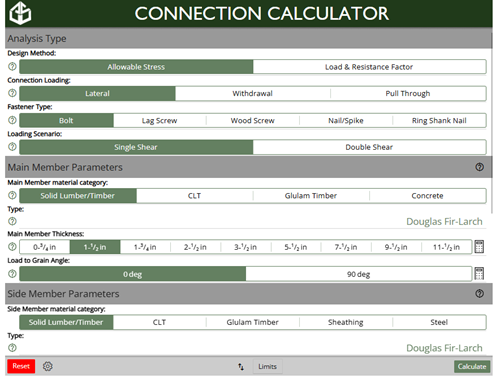Pick Lag Screw fastener type
This screenshot has height=383, width=500.
160,121
